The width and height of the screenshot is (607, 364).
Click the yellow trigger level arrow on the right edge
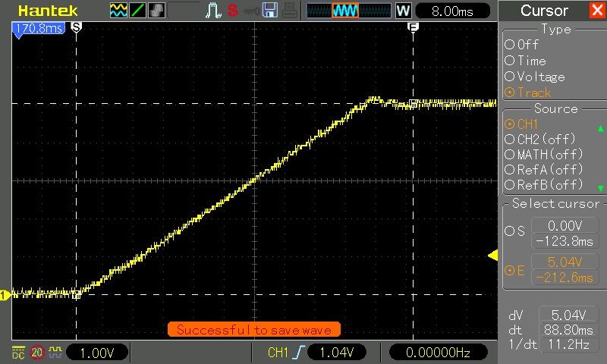click(492, 256)
